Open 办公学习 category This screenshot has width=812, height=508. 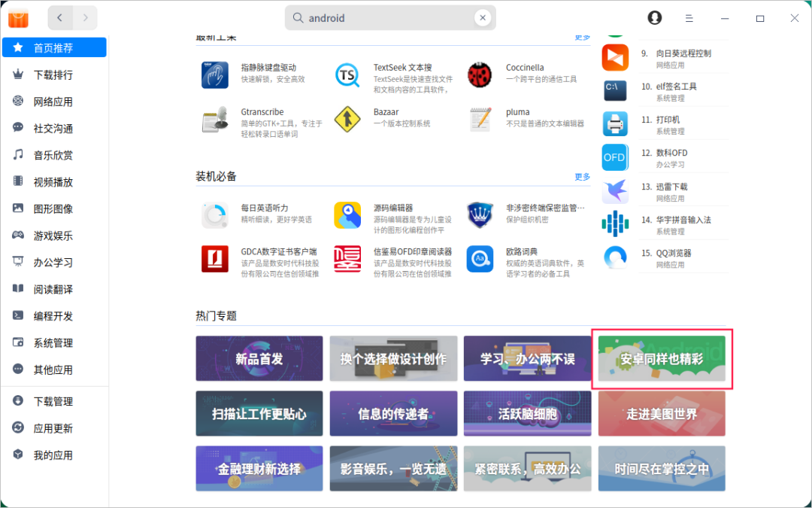(x=54, y=263)
